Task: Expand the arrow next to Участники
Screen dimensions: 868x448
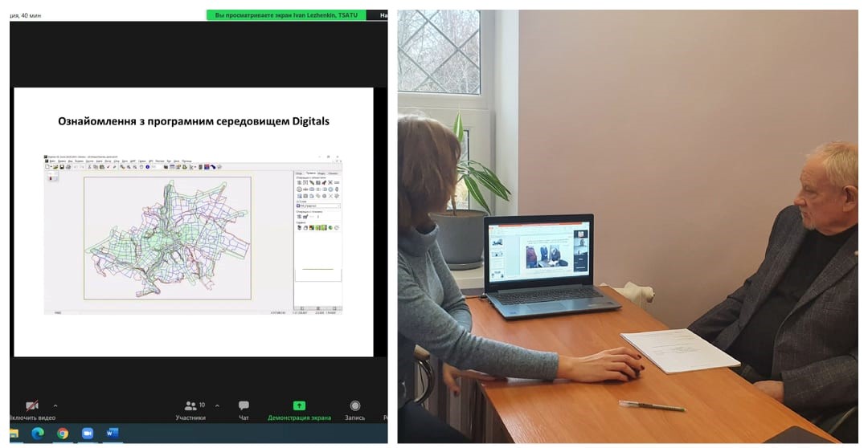Action: tap(217, 405)
